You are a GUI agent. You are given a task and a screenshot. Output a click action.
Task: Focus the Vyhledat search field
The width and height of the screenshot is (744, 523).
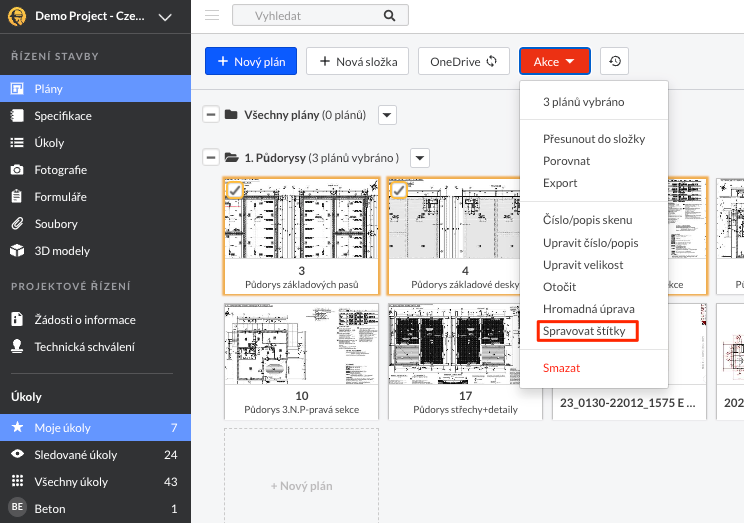(x=320, y=16)
